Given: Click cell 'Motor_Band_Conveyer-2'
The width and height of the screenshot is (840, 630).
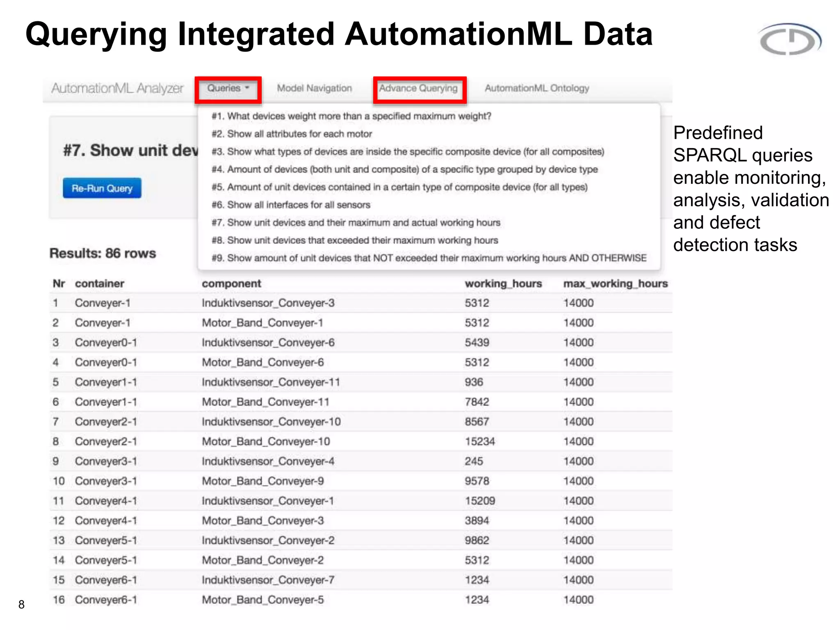Looking at the screenshot, I should click(263, 560).
